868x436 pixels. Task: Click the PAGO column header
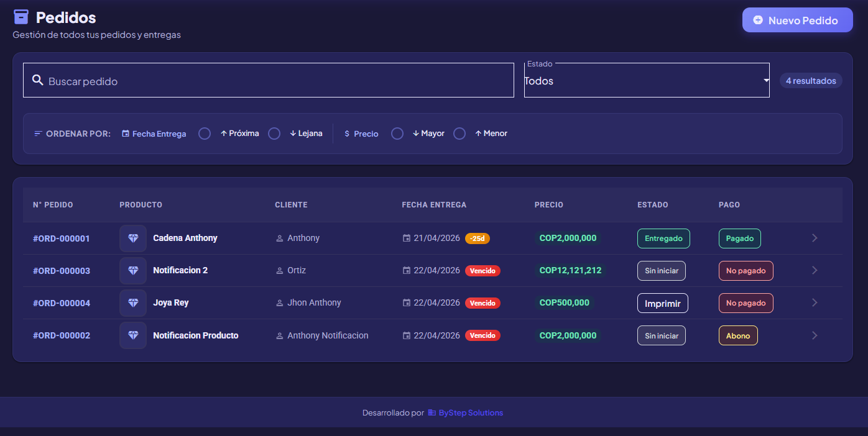pos(729,205)
